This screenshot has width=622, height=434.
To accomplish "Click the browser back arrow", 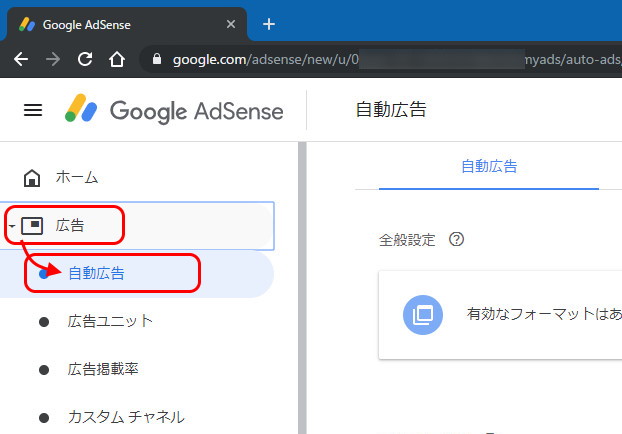I will [21, 60].
